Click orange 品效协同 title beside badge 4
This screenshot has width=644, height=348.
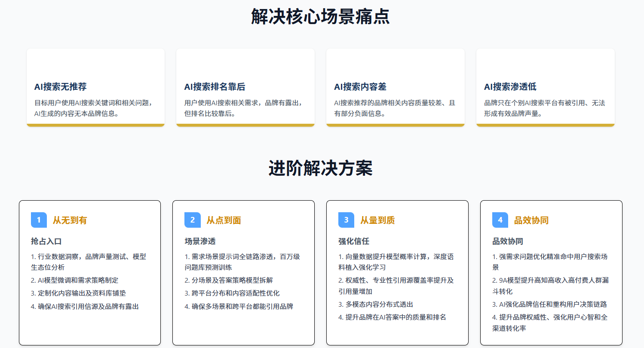click(531, 220)
